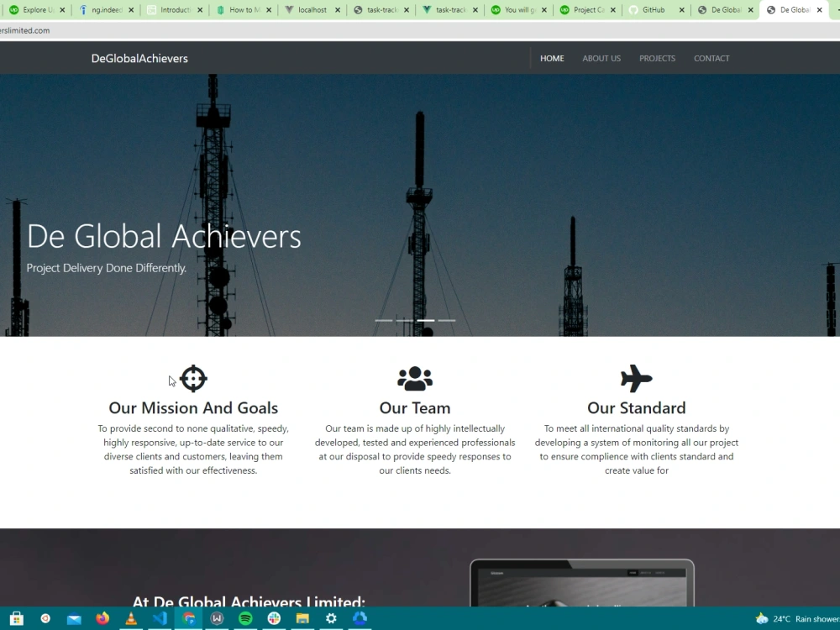This screenshot has height=630, width=840.
Task: Open the blue triangular app icon in the taskbar
Action: click(x=360, y=618)
